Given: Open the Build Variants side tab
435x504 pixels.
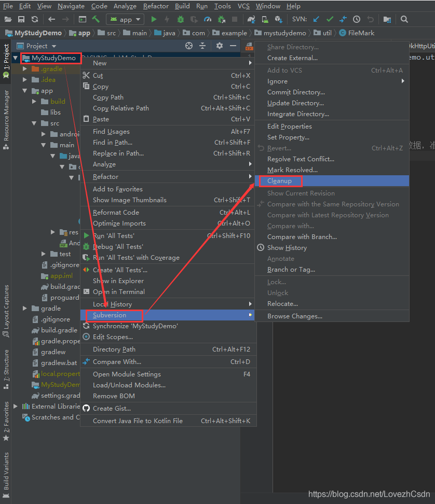Looking at the screenshot, I should click(6, 475).
